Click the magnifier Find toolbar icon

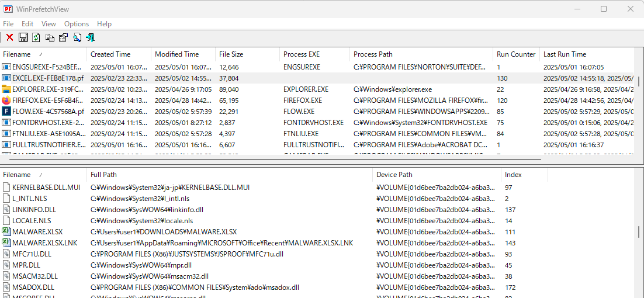pos(77,38)
